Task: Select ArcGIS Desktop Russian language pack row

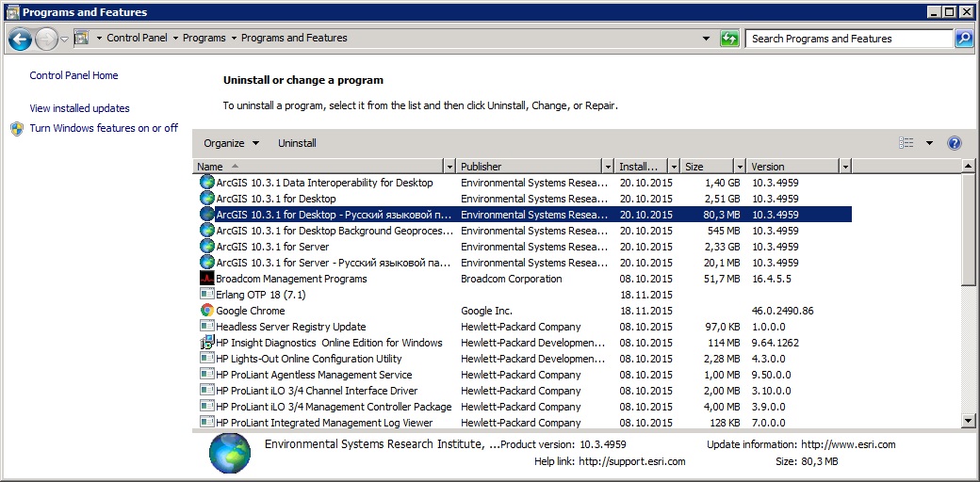Action: (525, 214)
